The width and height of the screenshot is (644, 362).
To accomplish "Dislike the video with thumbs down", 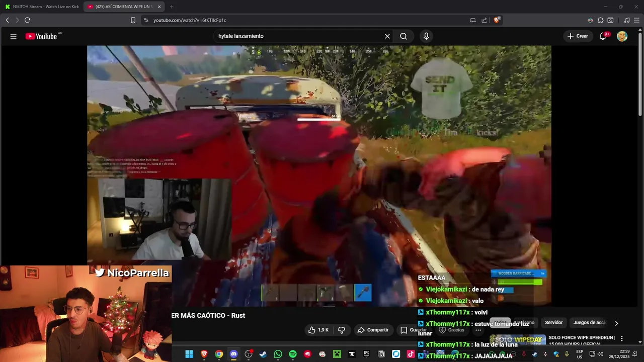I will 342,330.
